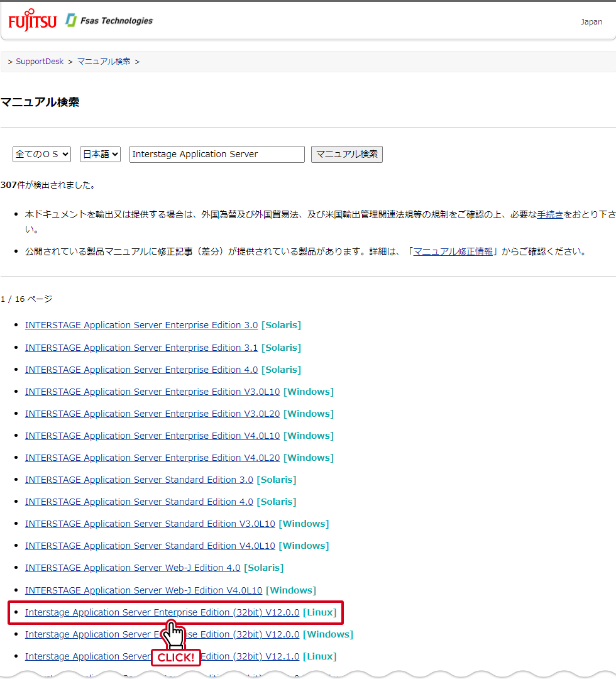Click the マニュアル検索 page heading
616x679 pixels.
(x=40, y=102)
